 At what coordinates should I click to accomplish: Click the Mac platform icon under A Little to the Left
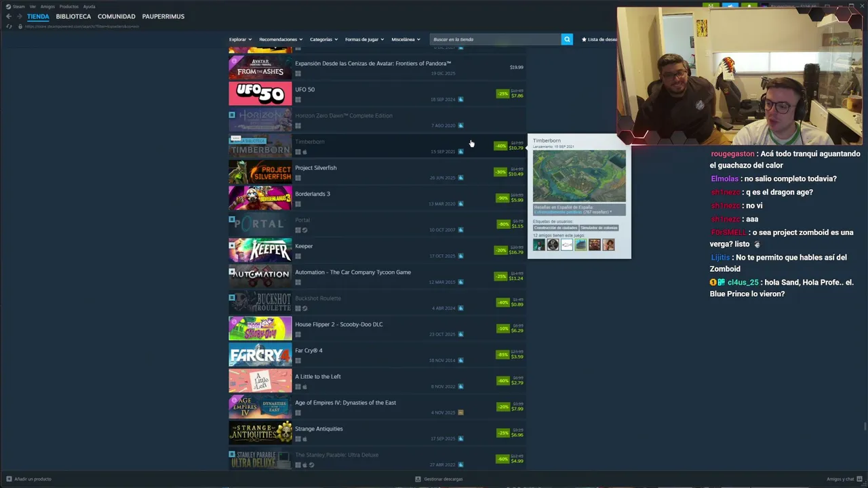(x=304, y=386)
